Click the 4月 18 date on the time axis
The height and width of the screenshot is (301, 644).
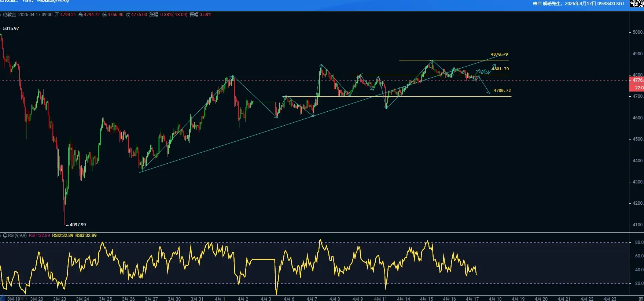tap(495, 299)
